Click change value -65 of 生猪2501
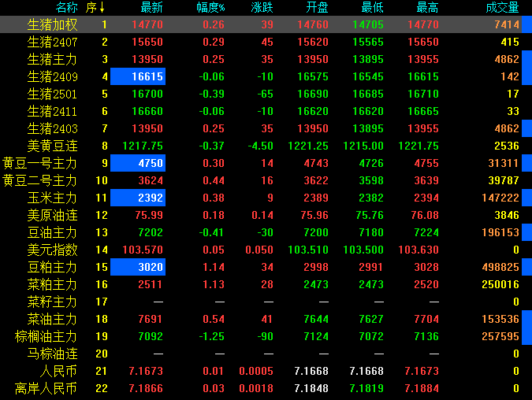Image resolution: width=532 pixels, height=400 pixels. coord(266,94)
